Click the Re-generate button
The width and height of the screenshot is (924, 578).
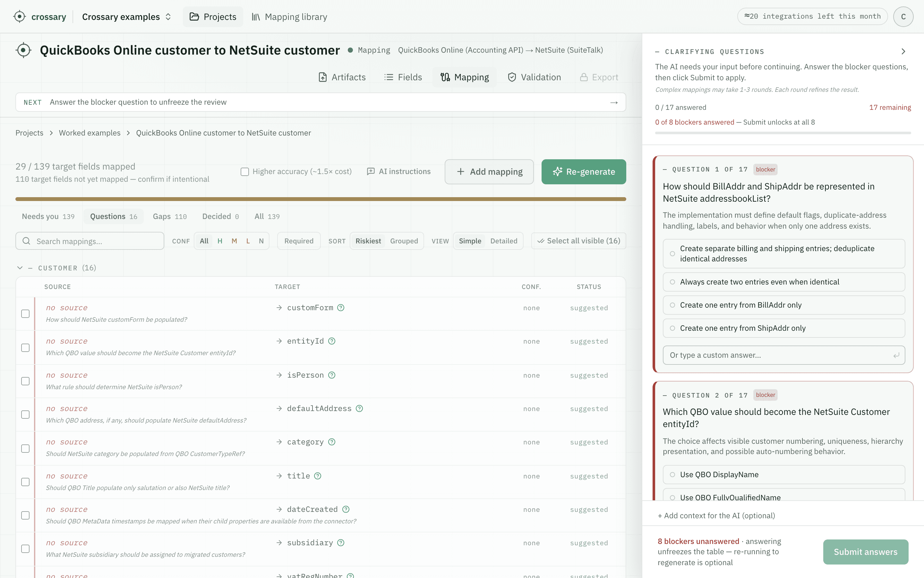[583, 172]
